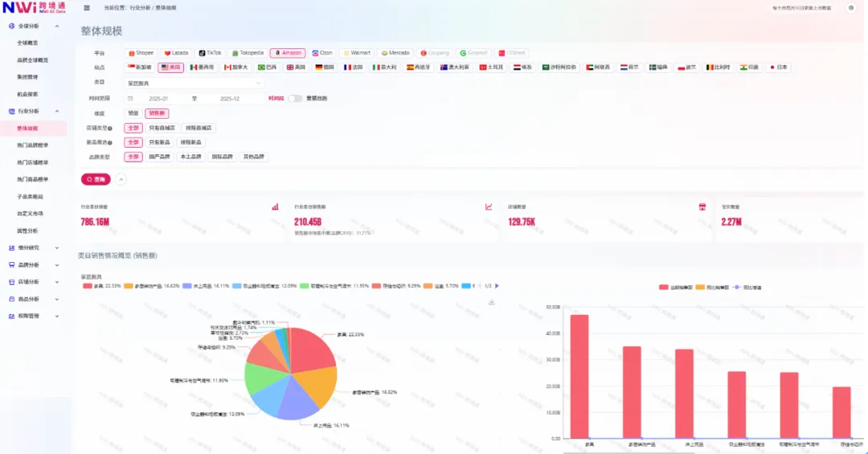Image resolution: width=868 pixels, height=454 pixels.
Task: Click the hamburger menu icon to collapse sidebar
Action: [x=87, y=7]
